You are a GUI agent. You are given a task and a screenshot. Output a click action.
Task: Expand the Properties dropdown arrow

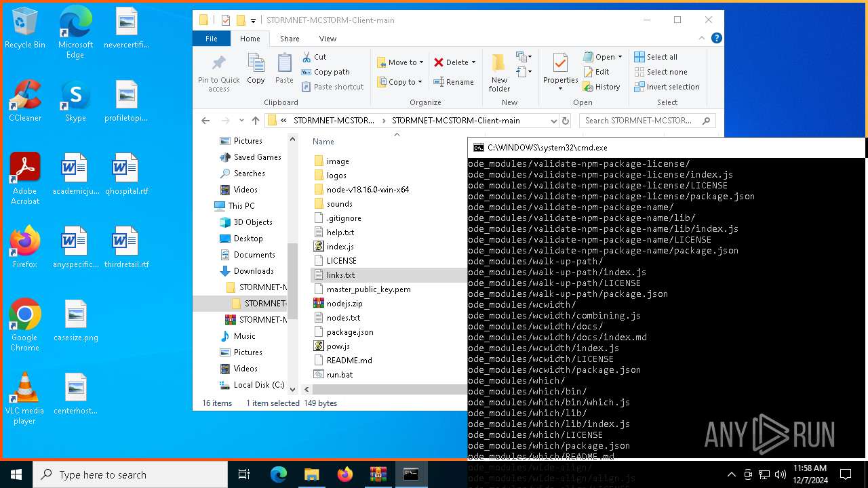coord(561,89)
